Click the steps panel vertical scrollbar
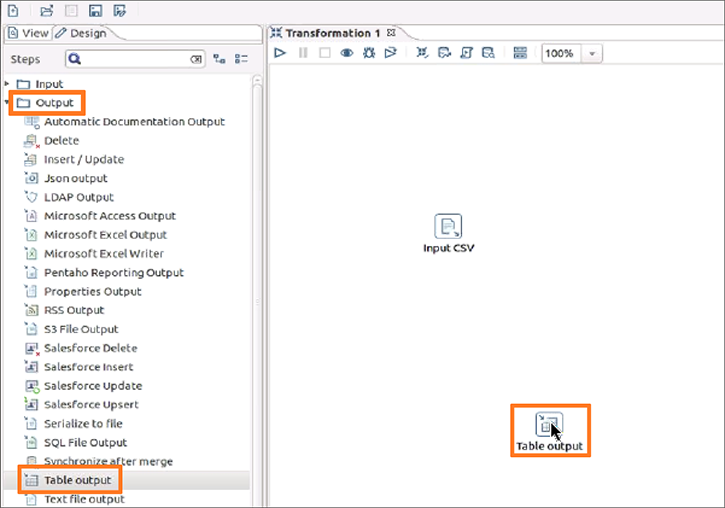This screenshot has width=725, height=508. pos(257,291)
